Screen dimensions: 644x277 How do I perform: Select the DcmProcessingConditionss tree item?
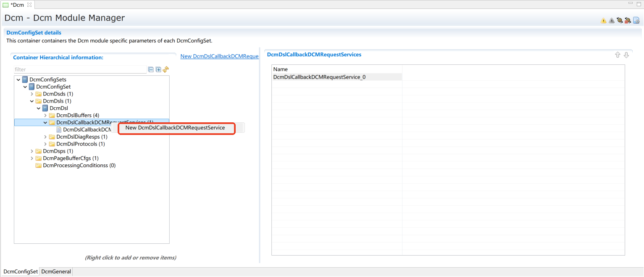coord(79,165)
